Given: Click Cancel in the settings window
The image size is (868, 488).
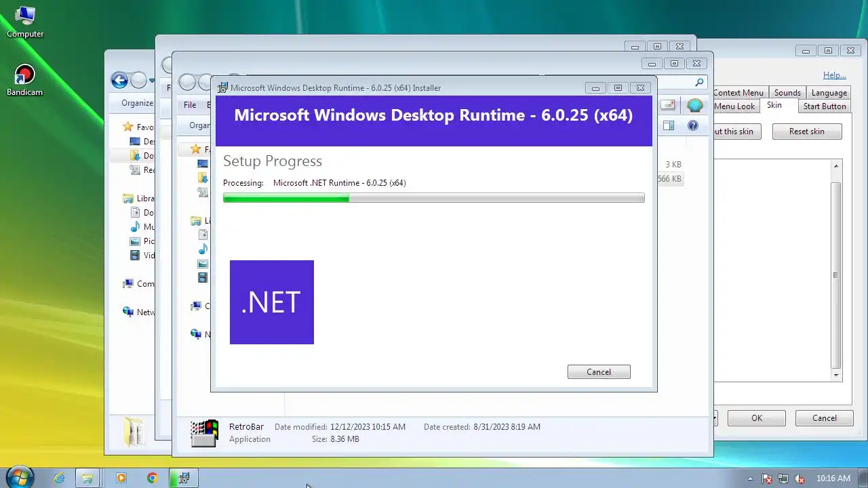Looking at the screenshot, I should pos(825,418).
